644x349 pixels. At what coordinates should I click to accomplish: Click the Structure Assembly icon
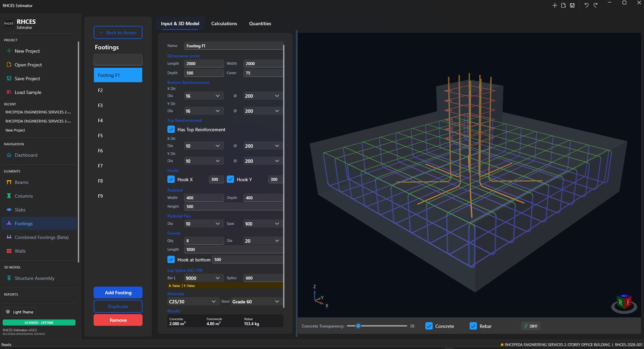tap(9, 278)
